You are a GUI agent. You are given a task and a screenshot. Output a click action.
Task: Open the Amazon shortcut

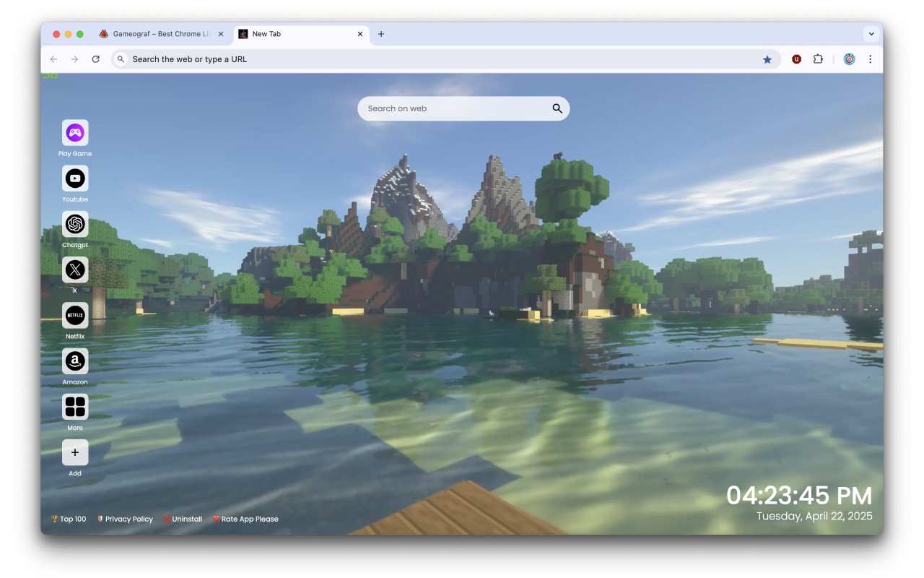pyautogui.click(x=75, y=361)
